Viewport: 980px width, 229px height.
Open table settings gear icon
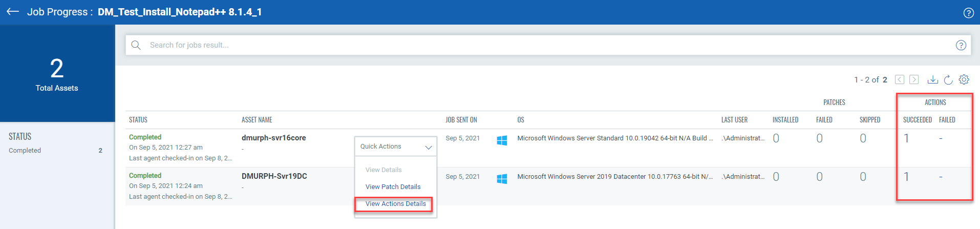pyautogui.click(x=964, y=79)
